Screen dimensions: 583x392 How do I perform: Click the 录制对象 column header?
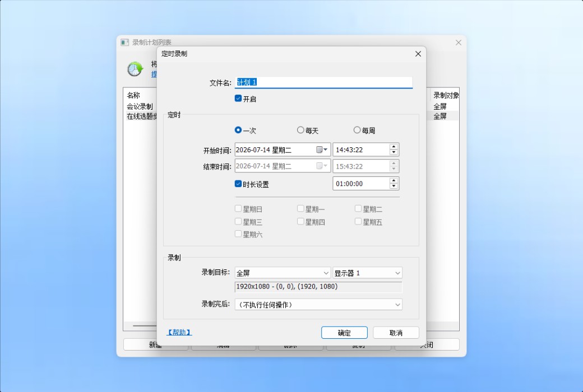[x=446, y=95]
